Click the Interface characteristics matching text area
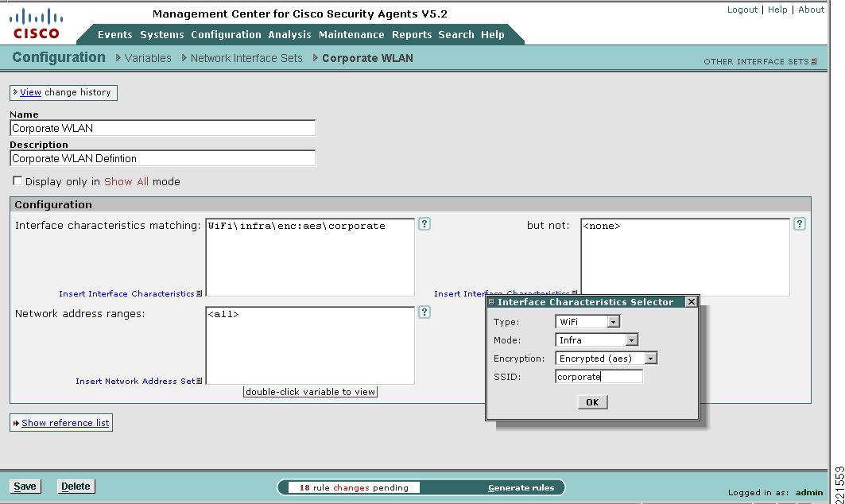Viewport: 845px width, 504px height. [x=310, y=257]
